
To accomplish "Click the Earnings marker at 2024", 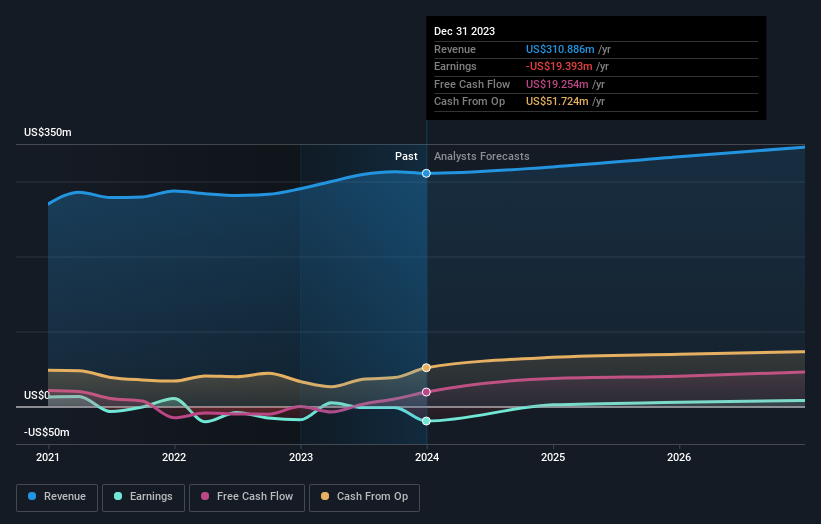I will 426,421.
